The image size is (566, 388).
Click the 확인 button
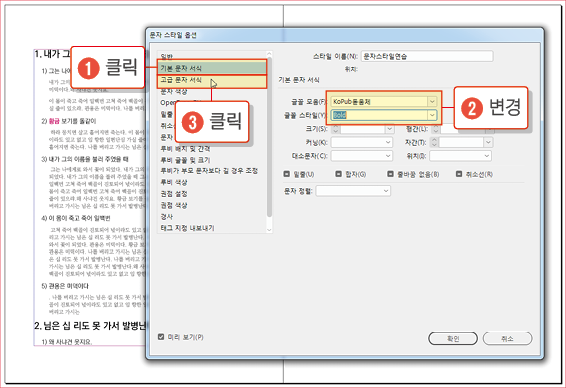click(x=453, y=339)
